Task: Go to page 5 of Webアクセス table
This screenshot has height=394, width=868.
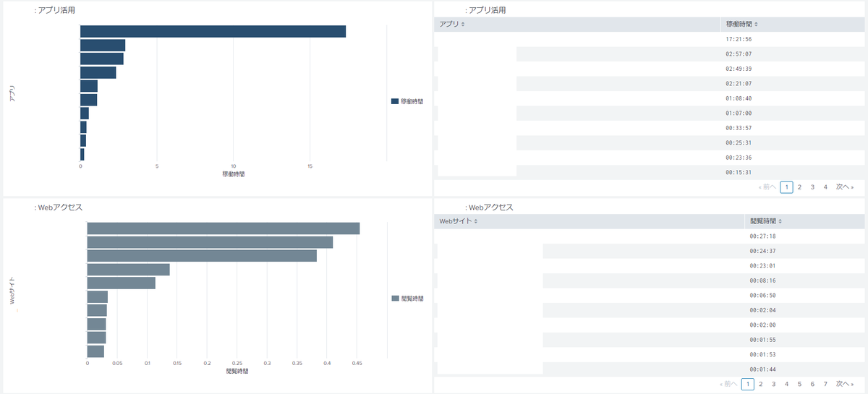Action: (x=799, y=384)
